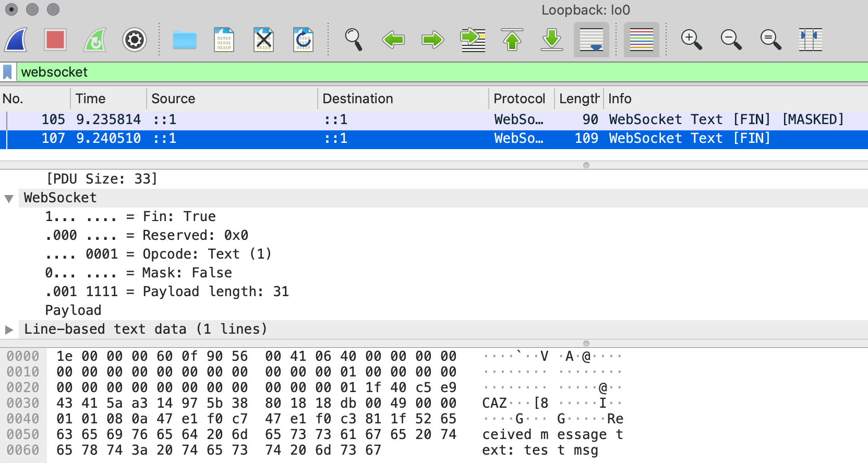This screenshot has height=463, width=868.
Task: Click splitter handle below packet list
Action: click(586, 165)
